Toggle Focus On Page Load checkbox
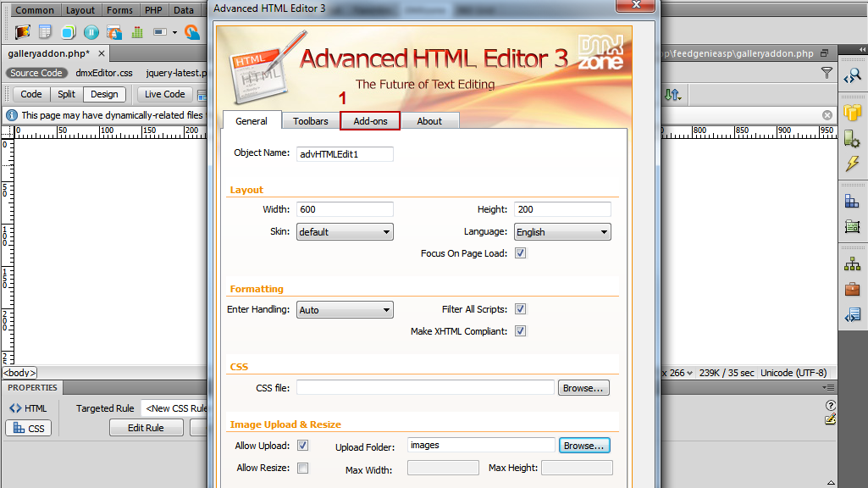 pyautogui.click(x=520, y=253)
